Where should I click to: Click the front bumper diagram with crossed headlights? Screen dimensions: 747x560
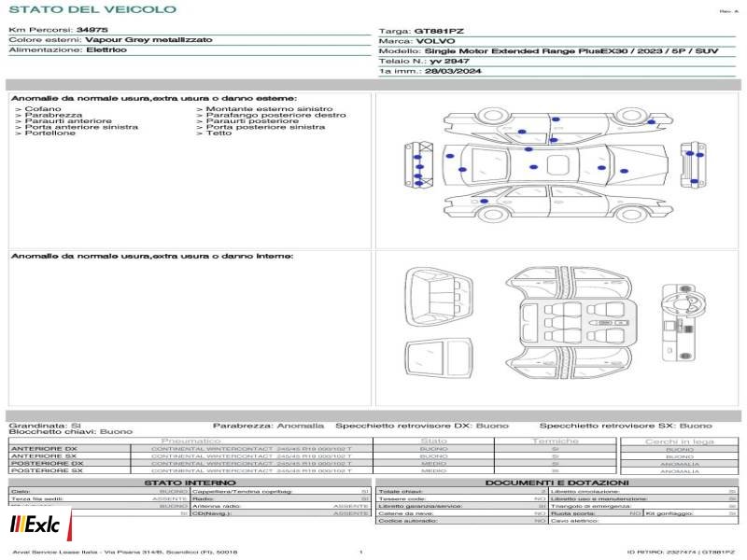418,165
